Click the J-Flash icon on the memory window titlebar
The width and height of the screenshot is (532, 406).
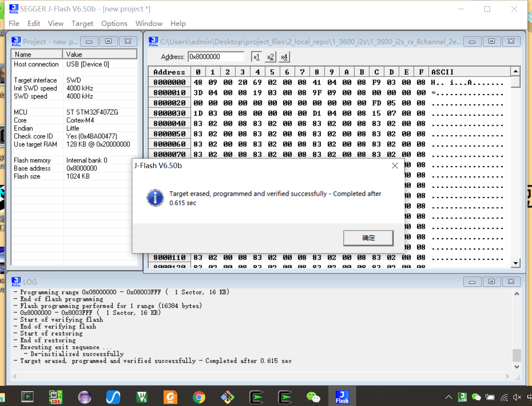pyautogui.click(x=153, y=41)
